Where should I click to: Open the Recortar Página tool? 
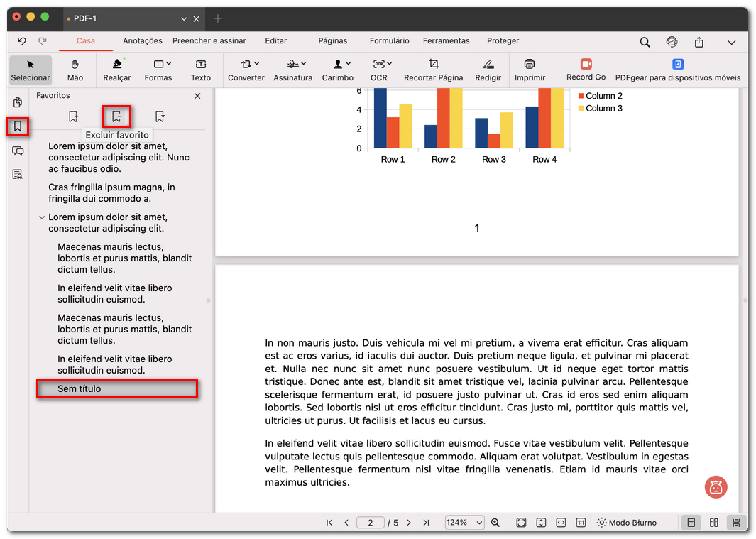tap(433, 70)
